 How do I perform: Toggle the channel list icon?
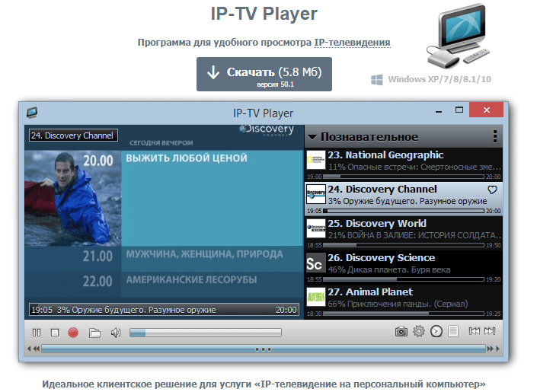click(452, 331)
